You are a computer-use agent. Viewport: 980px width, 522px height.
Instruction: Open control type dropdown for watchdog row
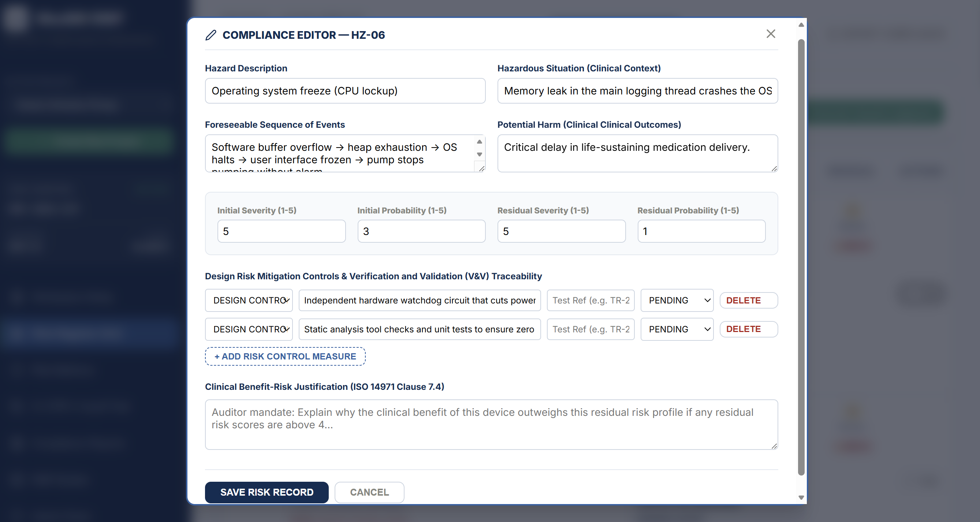249,301
